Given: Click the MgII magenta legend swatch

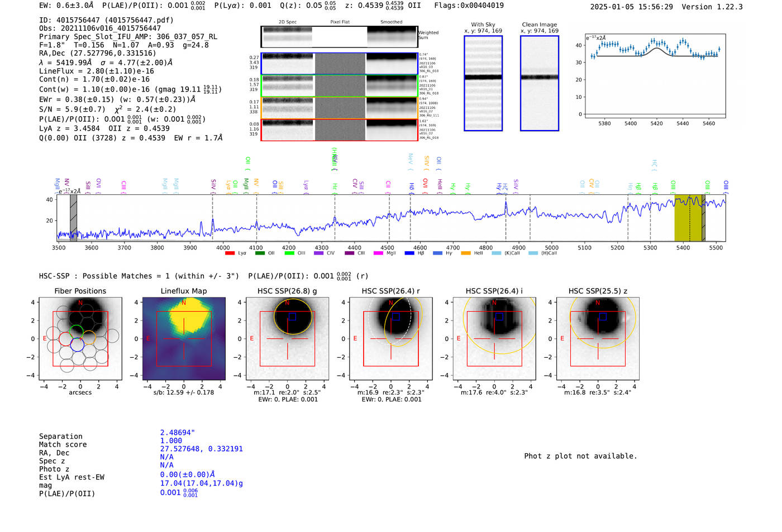Looking at the screenshot, I should click(x=378, y=253).
